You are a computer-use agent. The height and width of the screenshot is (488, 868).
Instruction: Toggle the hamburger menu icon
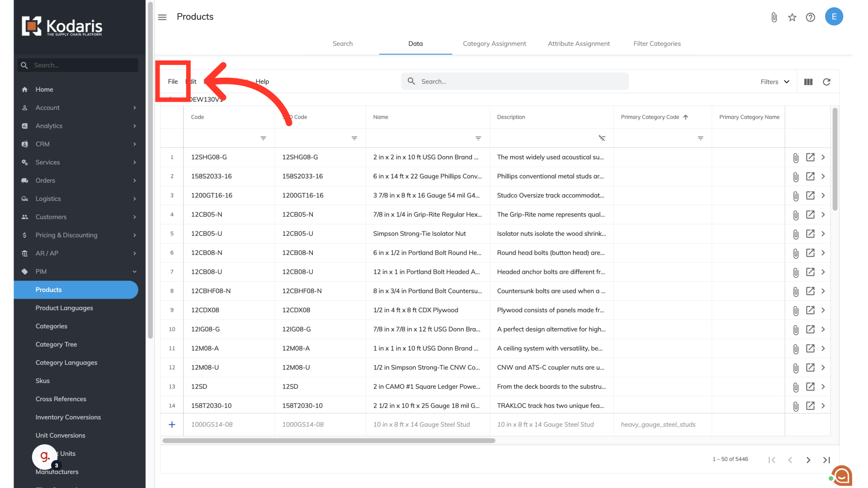(x=162, y=17)
